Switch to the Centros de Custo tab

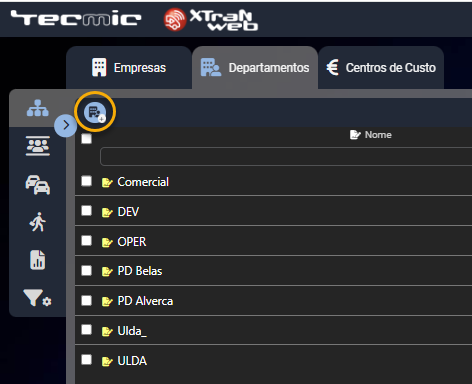381,68
